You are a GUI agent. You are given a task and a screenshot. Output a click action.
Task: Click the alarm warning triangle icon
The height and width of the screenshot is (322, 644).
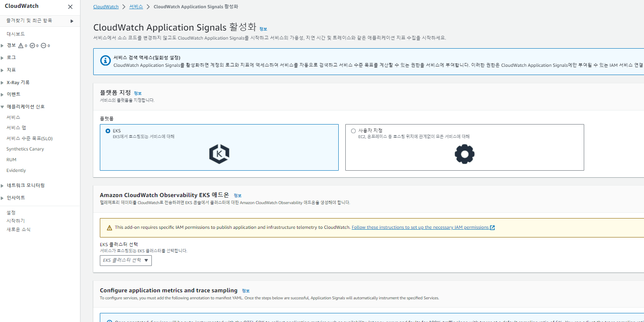(21, 45)
